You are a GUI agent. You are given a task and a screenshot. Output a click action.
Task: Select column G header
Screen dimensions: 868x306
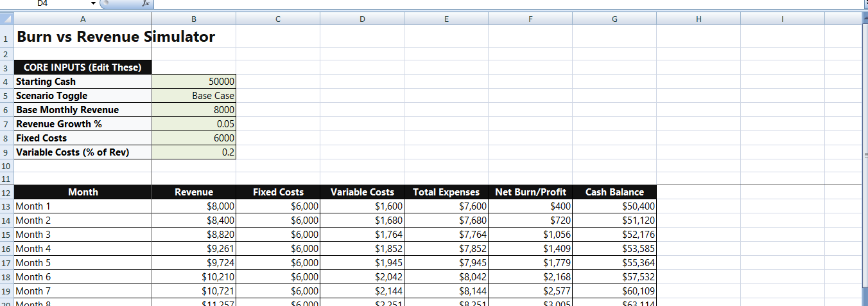point(614,19)
